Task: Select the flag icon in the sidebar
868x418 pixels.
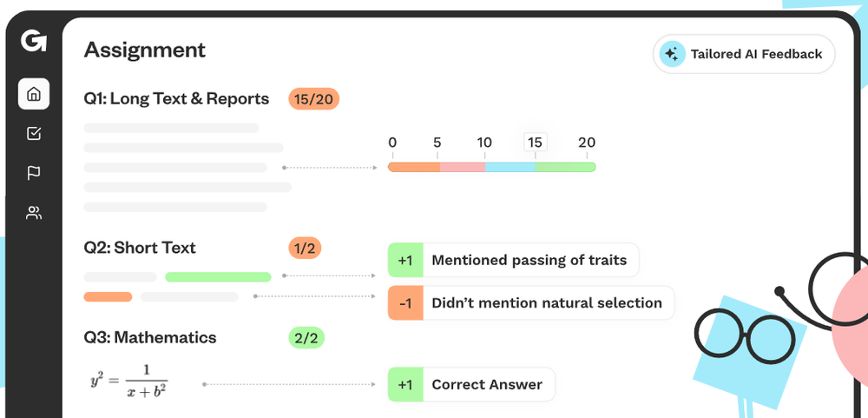Action: click(34, 173)
